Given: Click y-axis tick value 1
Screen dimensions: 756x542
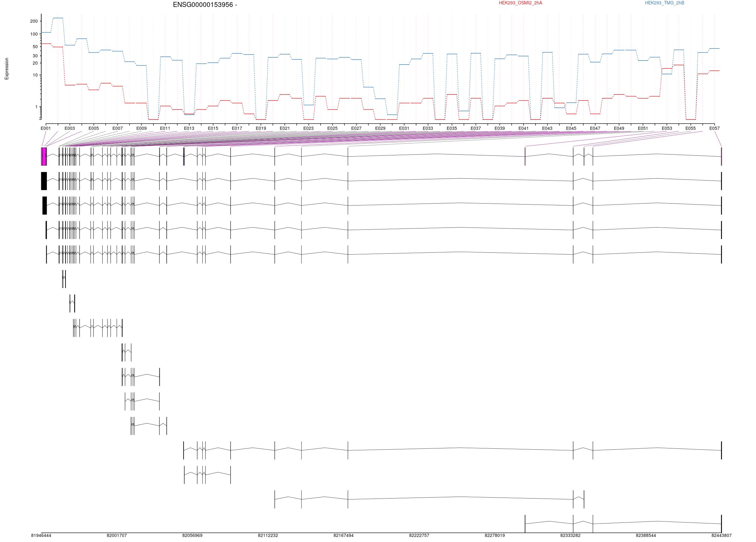Looking at the screenshot, I should click(x=36, y=107).
